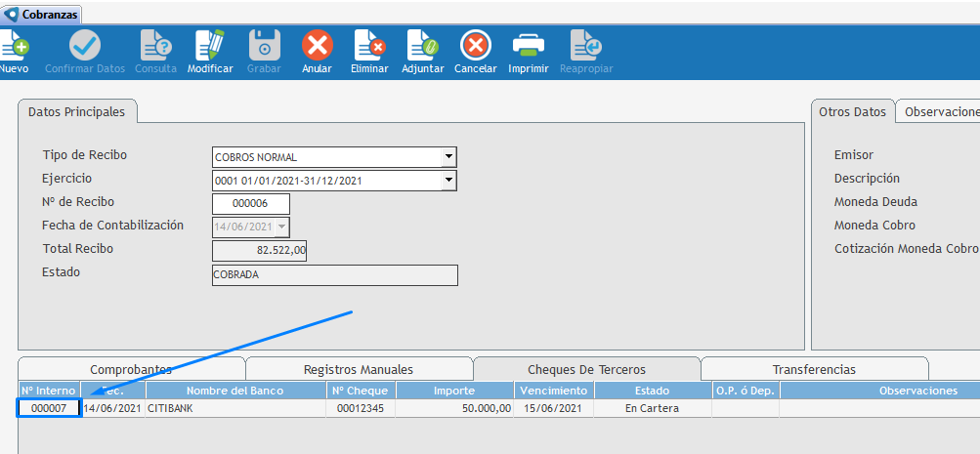
Task: Click the Nº de Recibo field
Action: (x=251, y=204)
